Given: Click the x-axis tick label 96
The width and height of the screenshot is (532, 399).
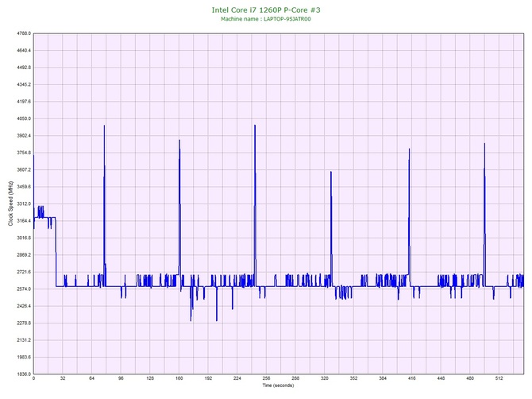Looking at the screenshot, I should (121, 378).
